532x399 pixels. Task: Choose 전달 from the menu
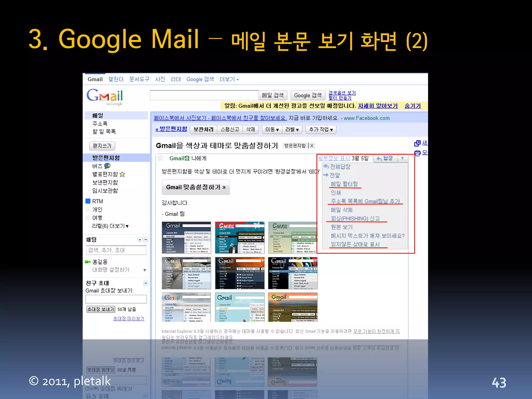331,175
